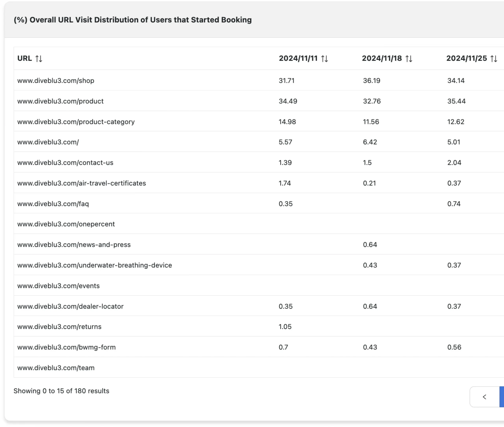The width and height of the screenshot is (504, 427).
Task: Click sort arrows beside 2024/11/18 header
Action: (409, 59)
